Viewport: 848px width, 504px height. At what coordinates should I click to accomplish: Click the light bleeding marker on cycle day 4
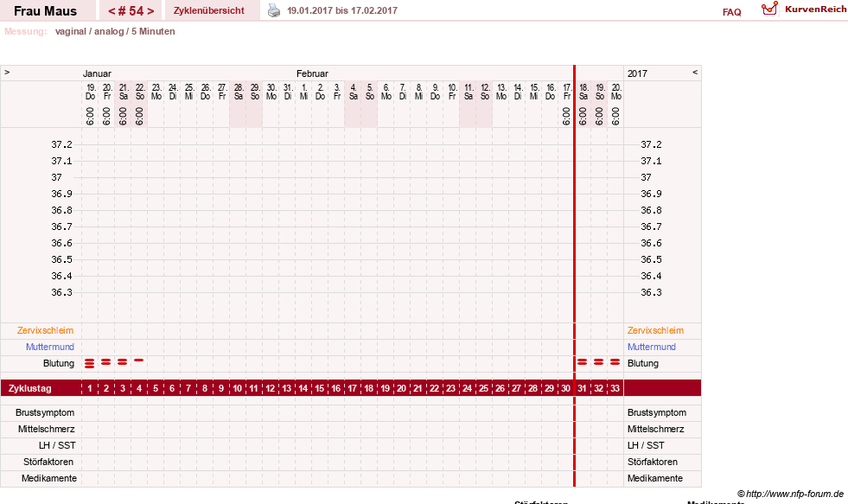point(139,360)
